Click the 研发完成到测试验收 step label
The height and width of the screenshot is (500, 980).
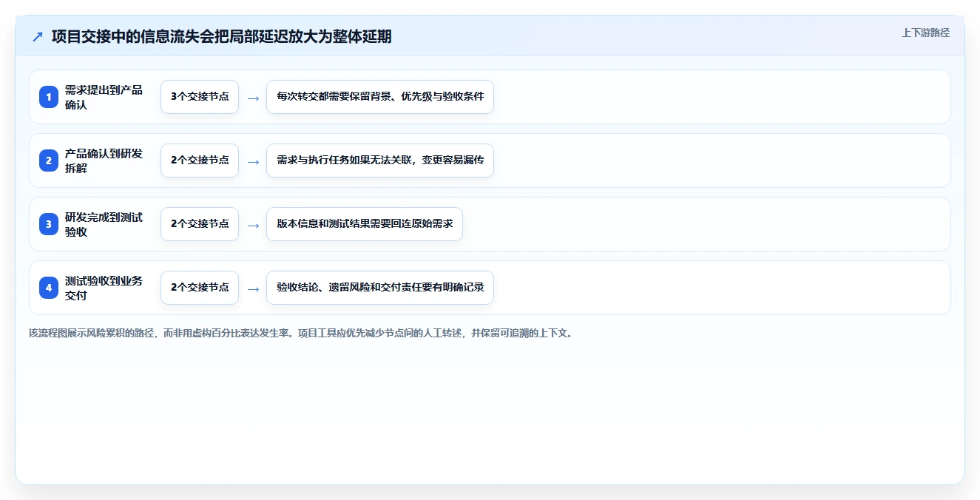click(104, 224)
